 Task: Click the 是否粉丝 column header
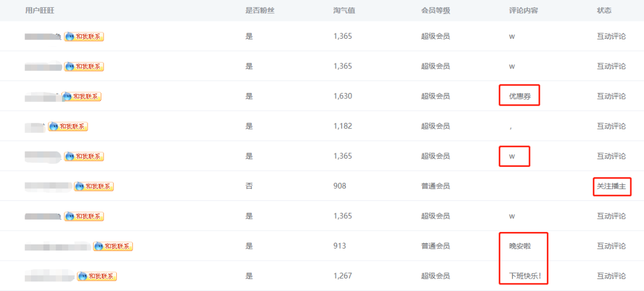[x=259, y=10]
